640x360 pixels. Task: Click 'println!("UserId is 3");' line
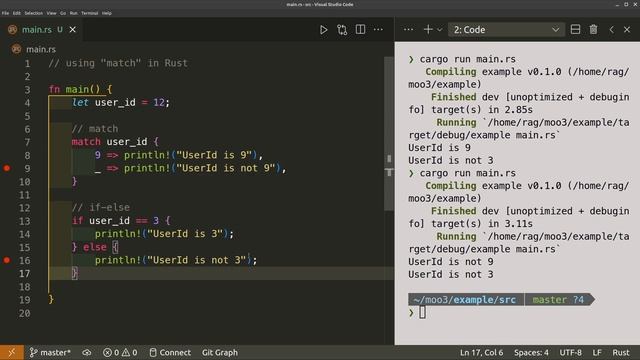tap(164, 233)
